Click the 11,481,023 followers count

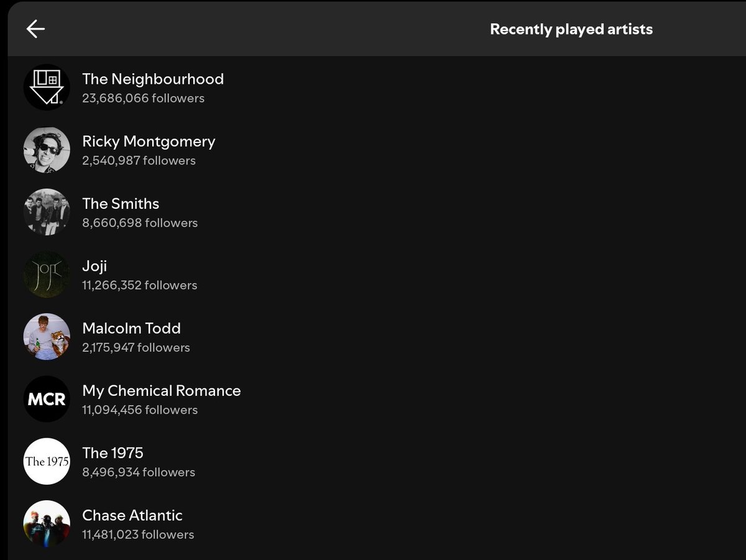click(138, 535)
